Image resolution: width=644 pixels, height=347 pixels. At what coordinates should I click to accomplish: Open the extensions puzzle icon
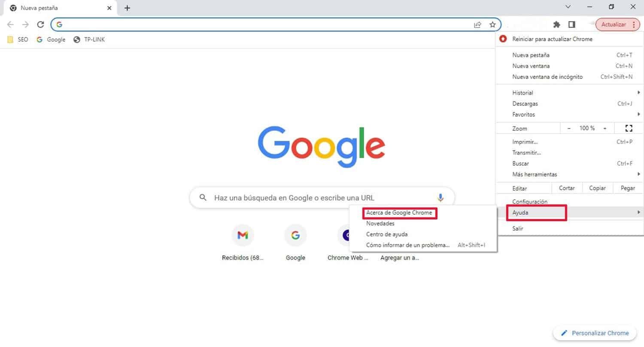tap(557, 24)
